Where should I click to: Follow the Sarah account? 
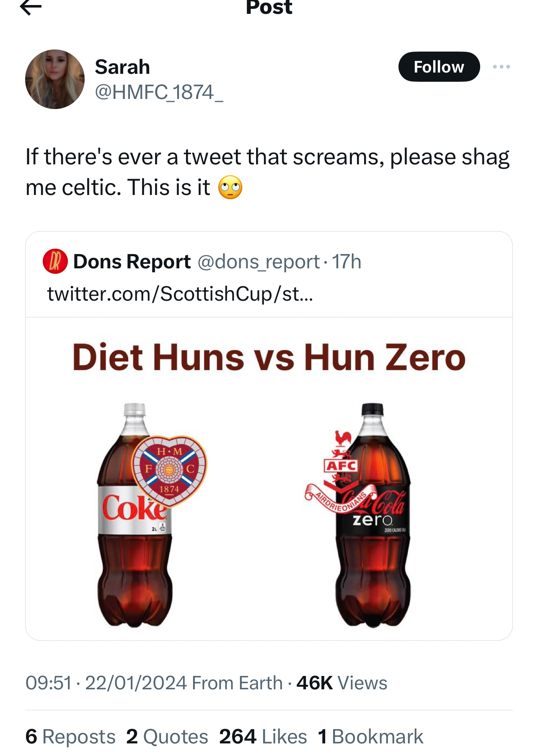tap(439, 67)
